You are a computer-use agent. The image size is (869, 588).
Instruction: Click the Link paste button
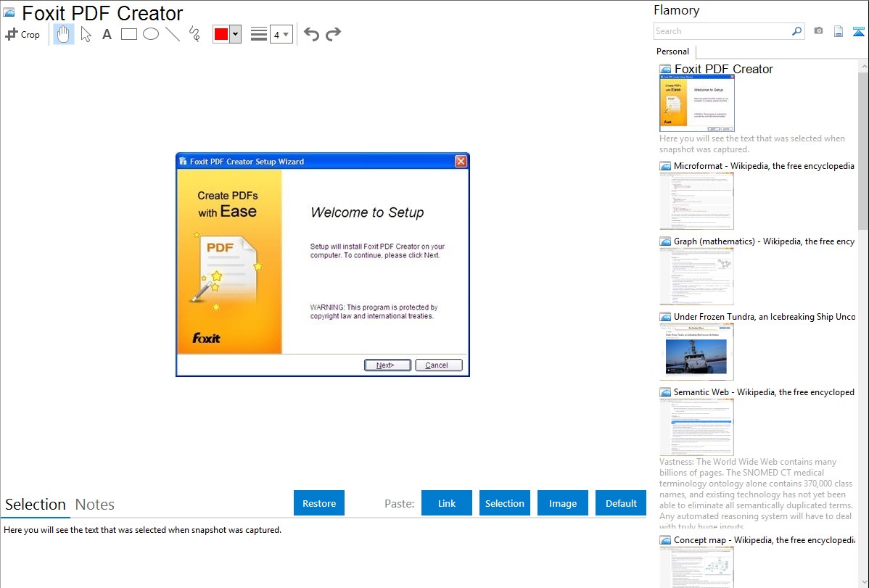pyautogui.click(x=447, y=503)
